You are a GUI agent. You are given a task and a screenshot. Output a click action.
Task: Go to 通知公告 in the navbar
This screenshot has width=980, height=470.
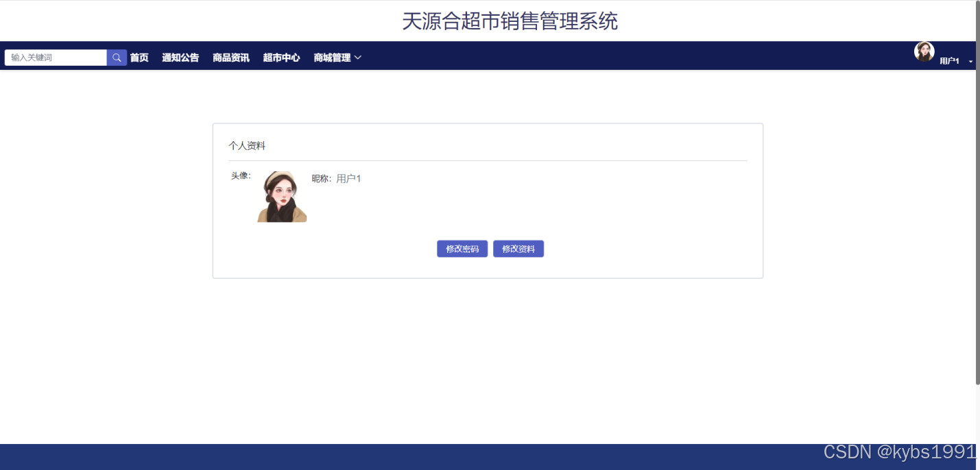[x=180, y=58]
